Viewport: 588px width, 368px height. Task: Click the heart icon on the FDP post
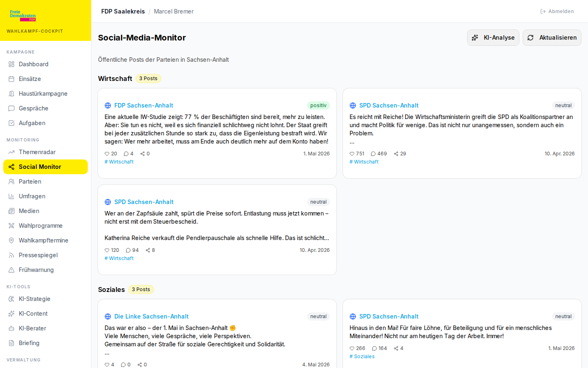pos(107,154)
